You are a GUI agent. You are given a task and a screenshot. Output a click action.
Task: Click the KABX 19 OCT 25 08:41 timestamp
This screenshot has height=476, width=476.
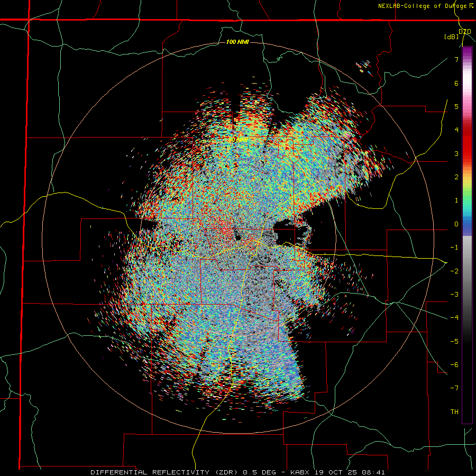pos(337,472)
